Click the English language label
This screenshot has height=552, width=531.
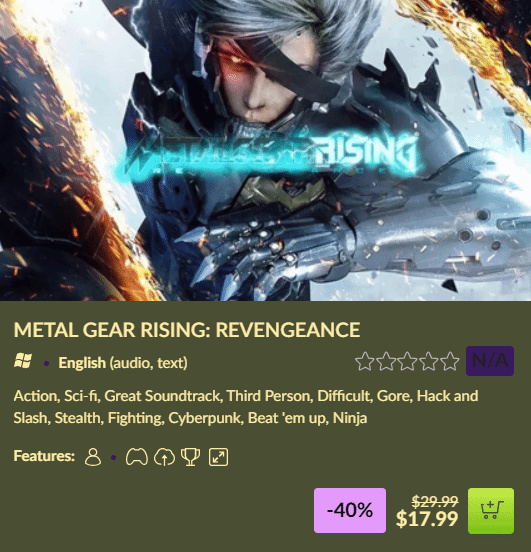click(82, 363)
